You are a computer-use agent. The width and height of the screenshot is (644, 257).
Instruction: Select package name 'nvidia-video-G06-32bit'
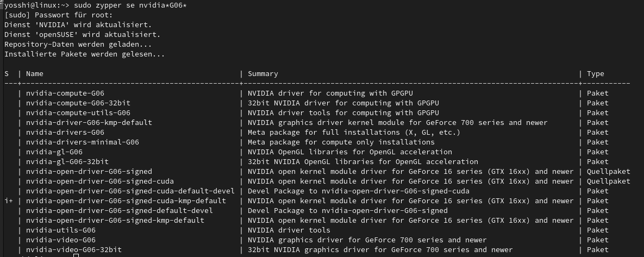[x=74, y=249]
